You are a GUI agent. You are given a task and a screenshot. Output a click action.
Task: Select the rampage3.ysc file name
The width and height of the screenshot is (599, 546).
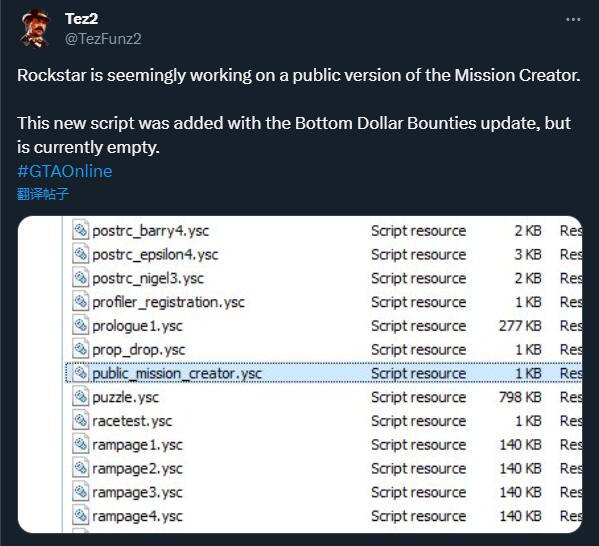(137, 492)
